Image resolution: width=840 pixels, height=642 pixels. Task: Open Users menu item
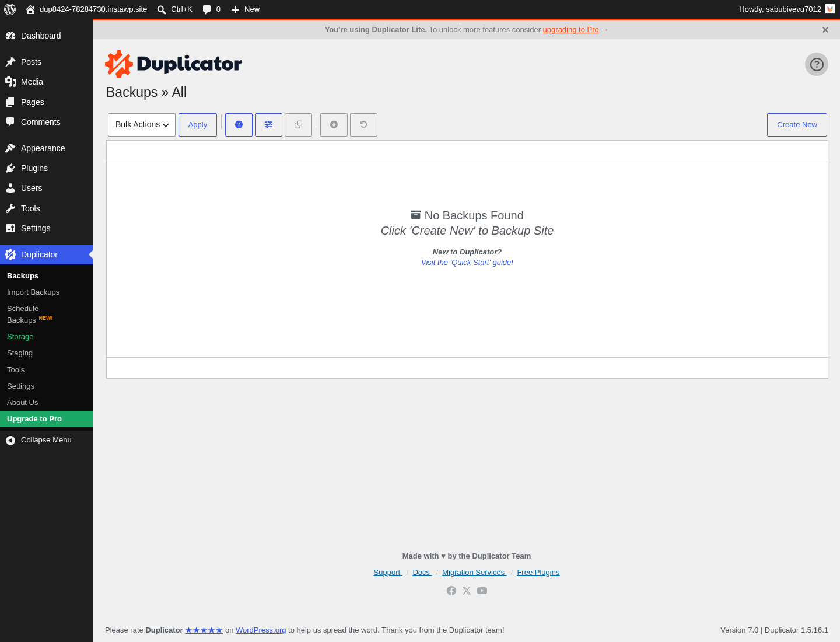coord(47,188)
